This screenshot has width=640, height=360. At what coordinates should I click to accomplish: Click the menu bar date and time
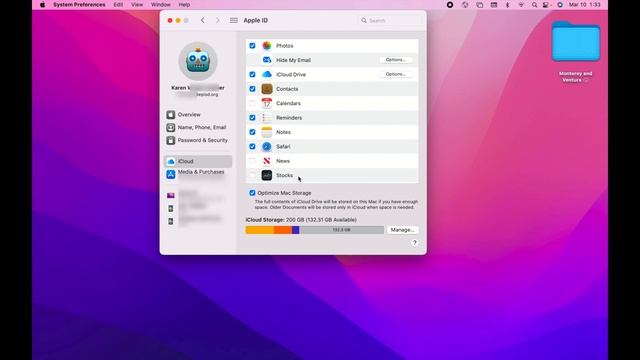[x=584, y=5]
